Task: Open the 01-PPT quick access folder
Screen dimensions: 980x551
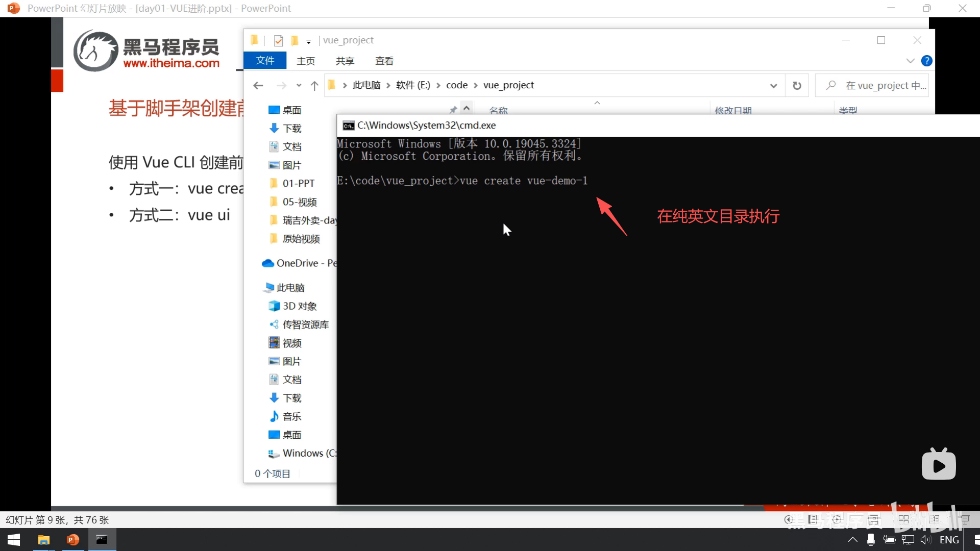Action: [x=298, y=183]
